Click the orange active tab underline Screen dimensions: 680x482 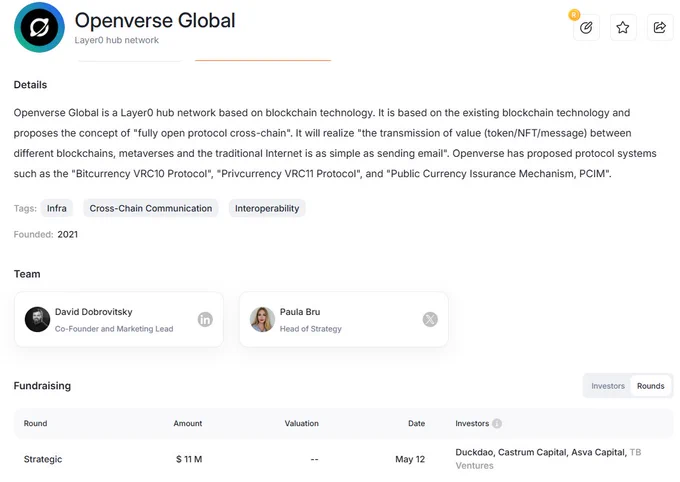[263, 60]
